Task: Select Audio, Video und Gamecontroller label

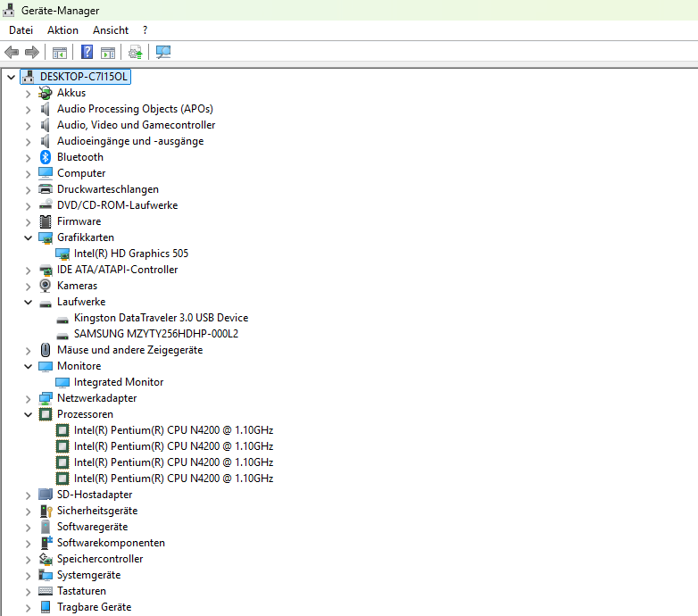Action: (x=136, y=125)
